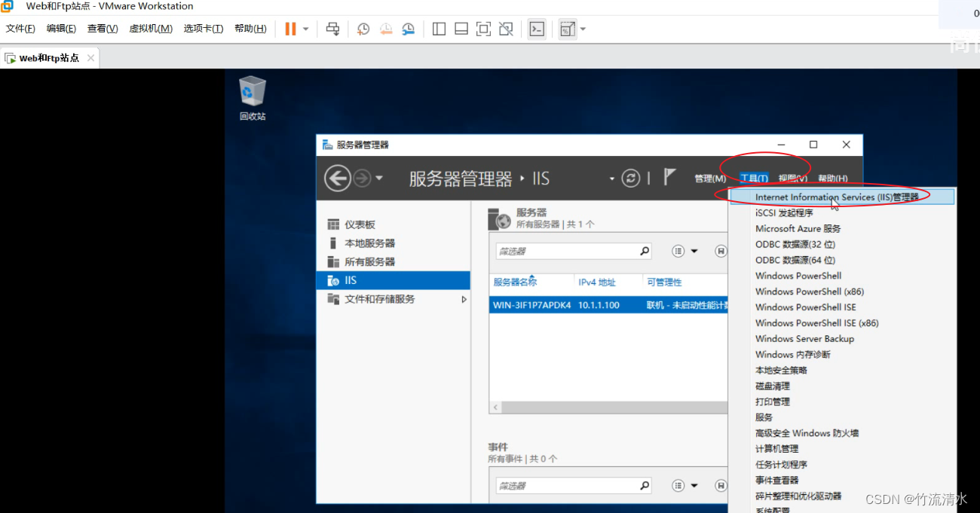The height and width of the screenshot is (513, 980).
Task: Click Server Manager forward arrow button
Action: [362, 179]
